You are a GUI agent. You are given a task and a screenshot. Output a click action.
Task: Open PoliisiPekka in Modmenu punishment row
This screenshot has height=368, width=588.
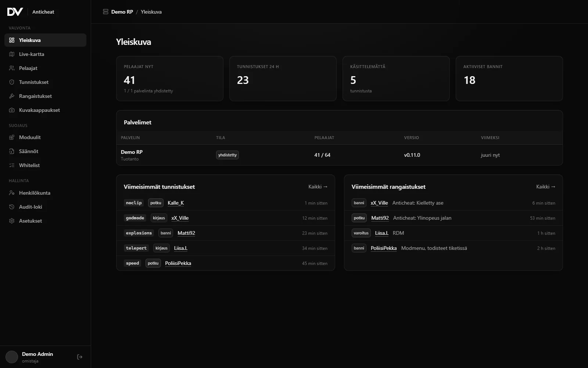tap(384, 248)
